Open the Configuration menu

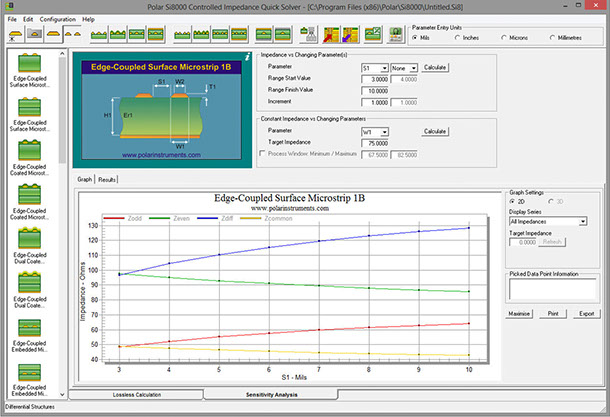[58, 19]
